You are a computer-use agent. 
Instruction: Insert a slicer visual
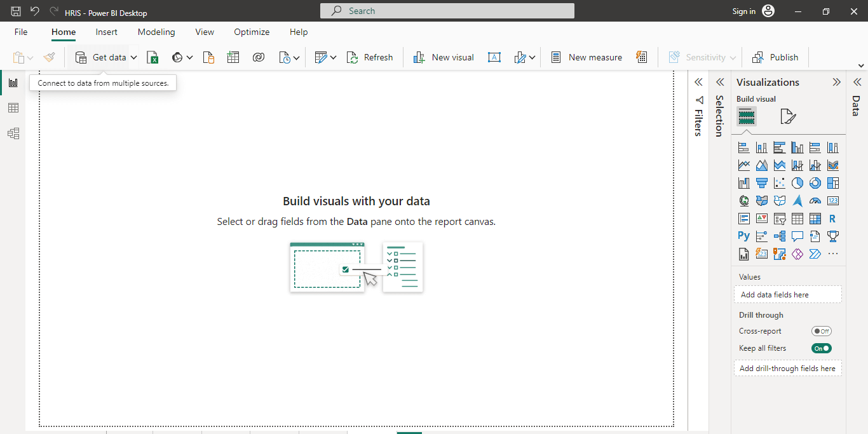780,218
